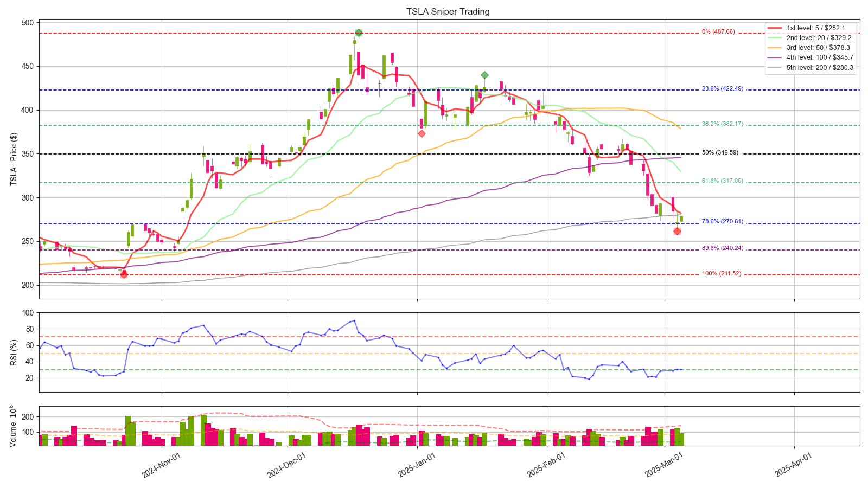Image resolution: width=868 pixels, height=488 pixels.
Task: Click the '400' price axis tick
Action: click(28, 110)
